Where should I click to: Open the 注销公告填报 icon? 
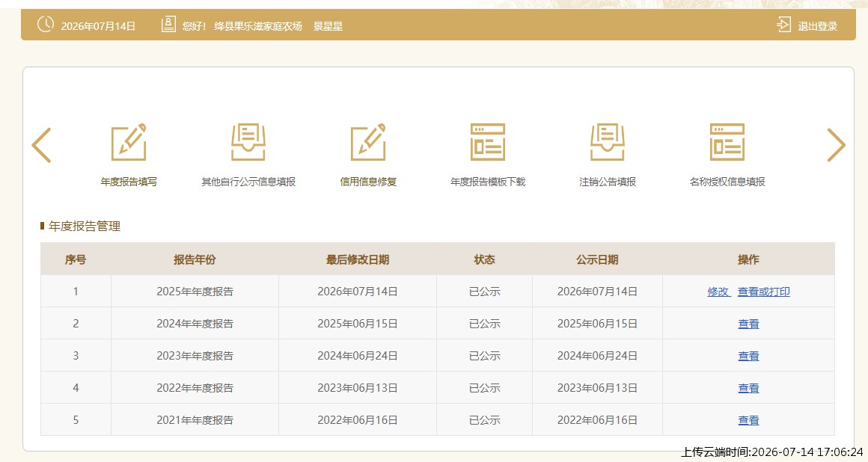pos(608,142)
